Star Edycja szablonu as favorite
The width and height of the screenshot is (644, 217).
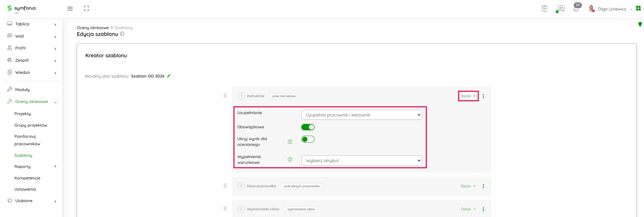point(122,34)
